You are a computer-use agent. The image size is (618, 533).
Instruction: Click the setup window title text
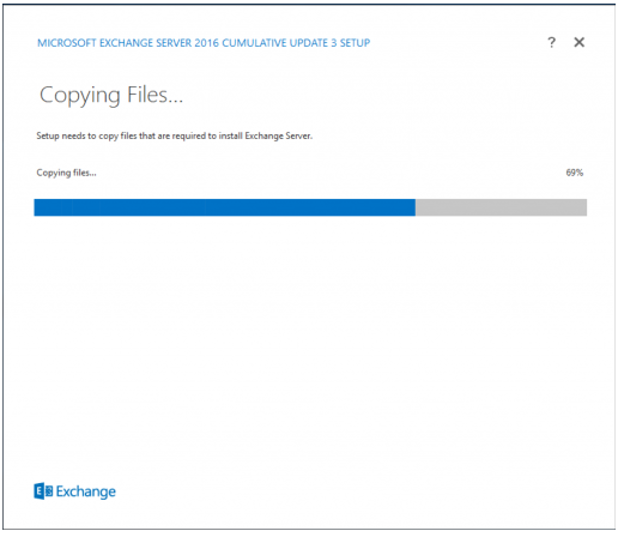203,43
